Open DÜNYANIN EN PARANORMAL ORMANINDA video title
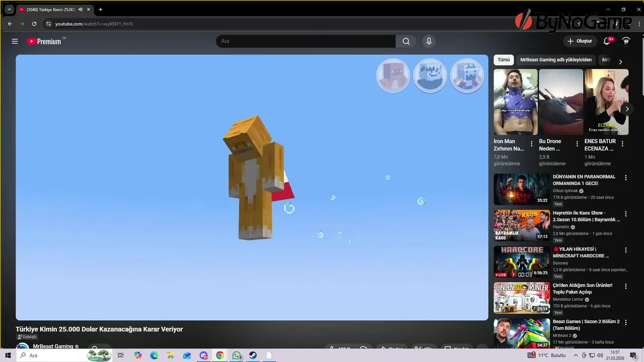 click(x=584, y=180)
